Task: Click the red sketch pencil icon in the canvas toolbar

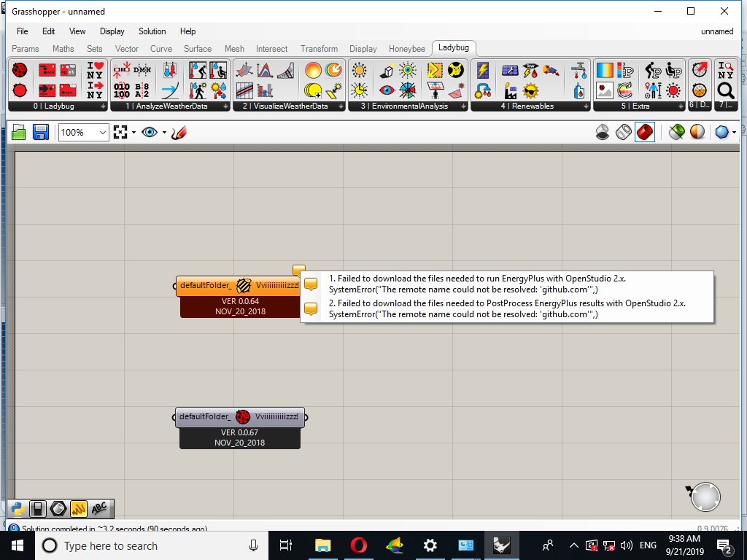Action: point(179,132)
